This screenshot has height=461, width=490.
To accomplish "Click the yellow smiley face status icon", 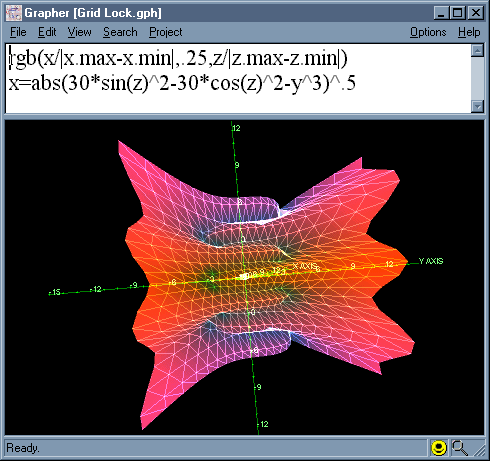I will (x=439, y=448).
